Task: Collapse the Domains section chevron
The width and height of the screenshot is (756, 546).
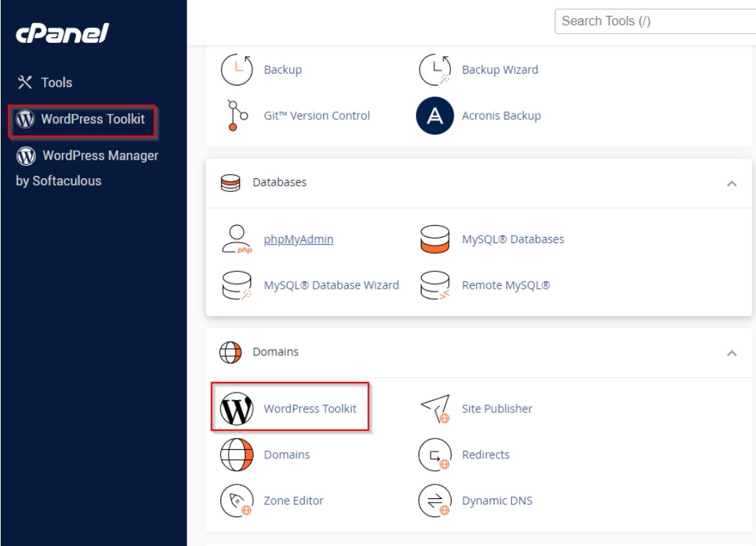Action: click(x=731, y=352)
